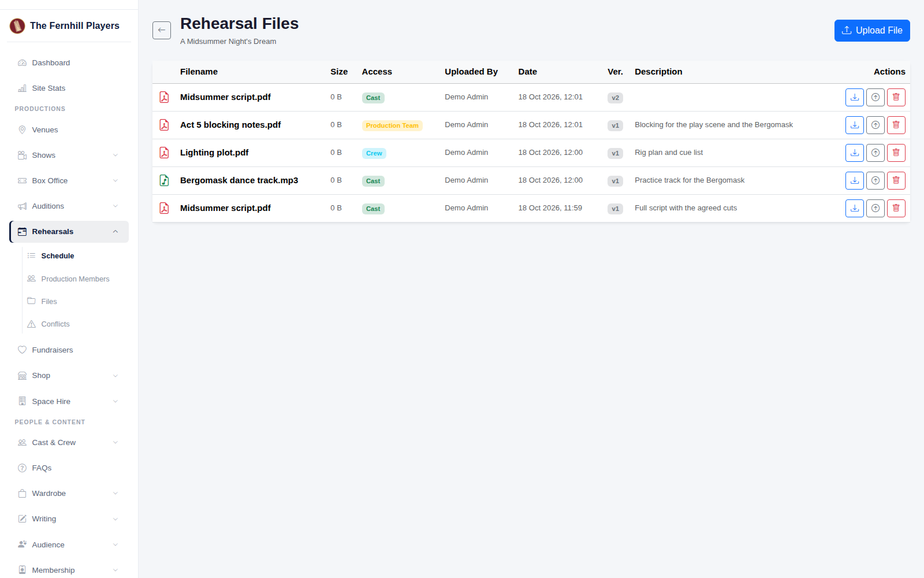Collapse the Rehearsals section
924x578 pixels.
coord(69,232)
